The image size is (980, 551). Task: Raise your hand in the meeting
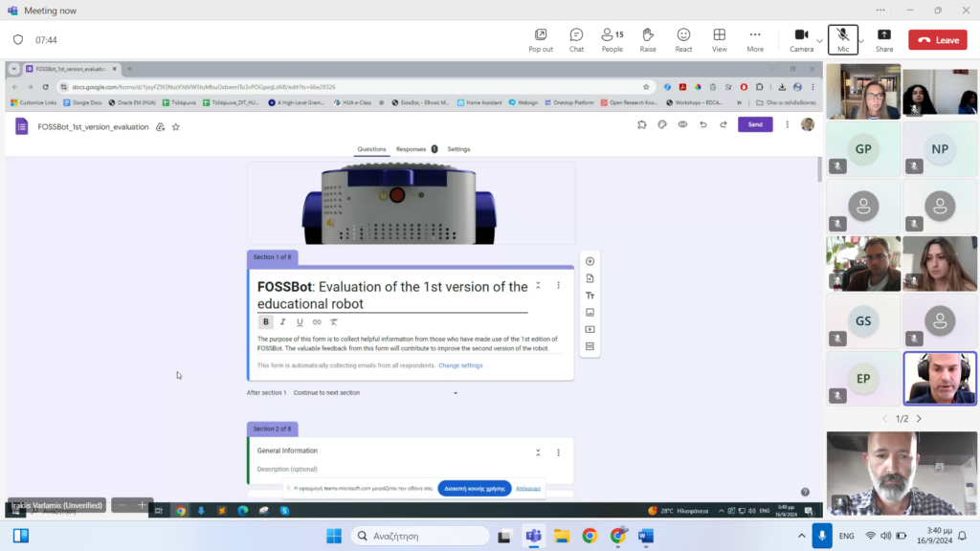tap(648, 40)
